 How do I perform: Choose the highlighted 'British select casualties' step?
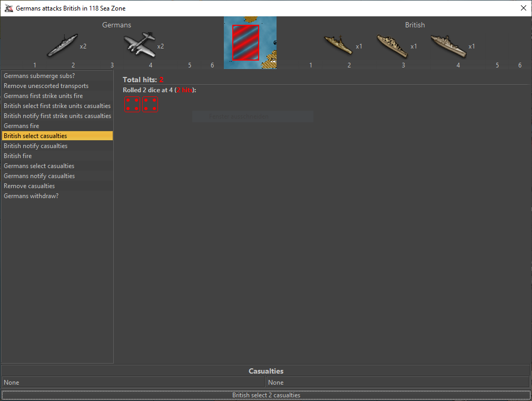click(35, 136)
